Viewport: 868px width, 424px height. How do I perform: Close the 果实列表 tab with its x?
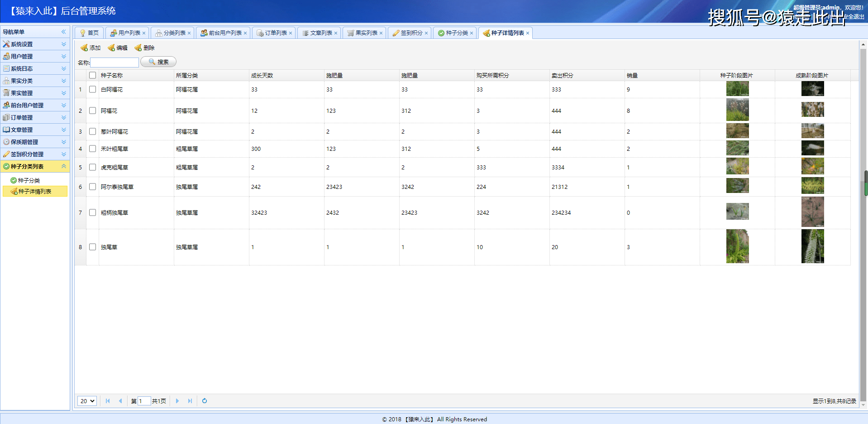tap(381, 33)
